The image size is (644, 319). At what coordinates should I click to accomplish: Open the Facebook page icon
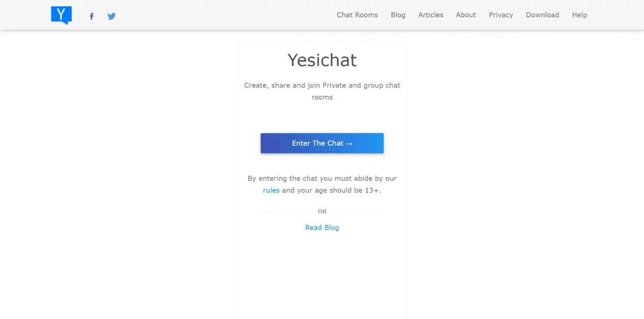point(92,16)
